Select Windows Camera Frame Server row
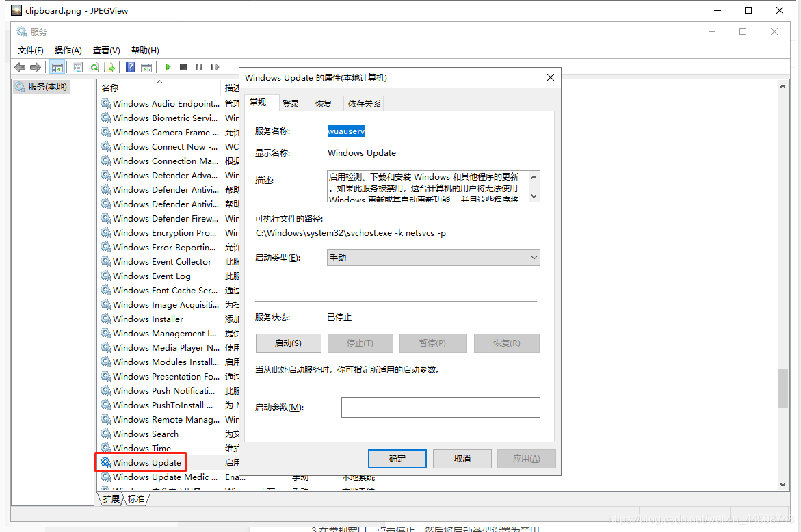Image resolution: width=801 pixels, height=532 pixels. tap(166, 132)
